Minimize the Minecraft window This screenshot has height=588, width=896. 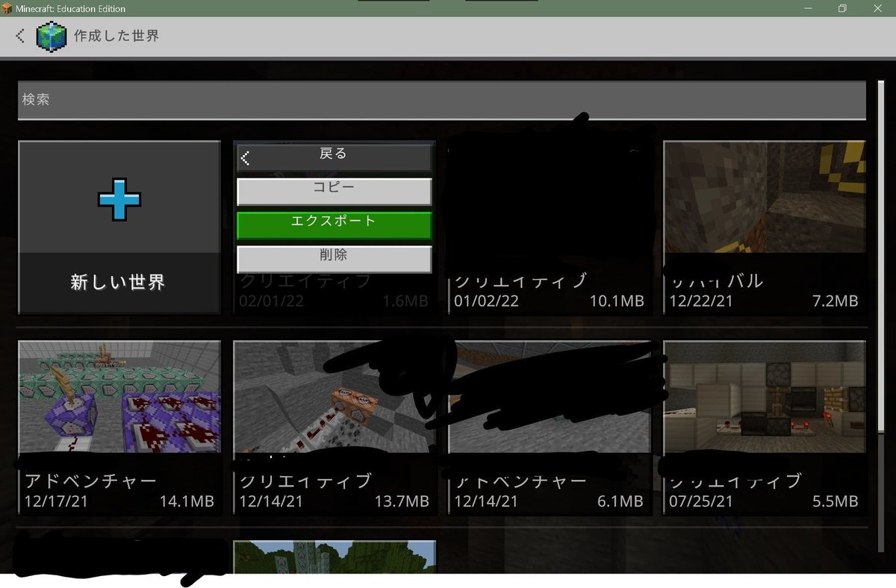click(x=809, y=8)
